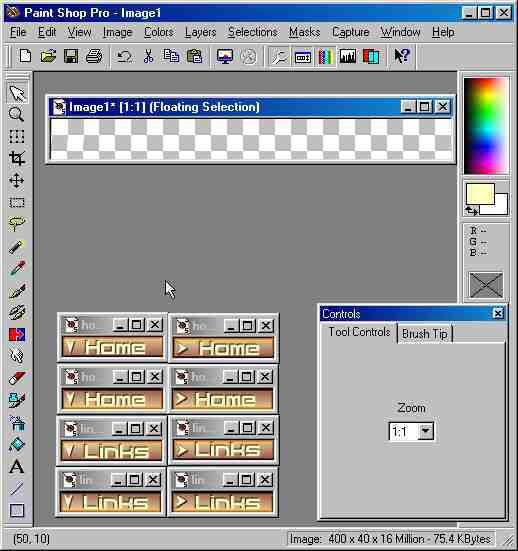Select the Dropper tool

pyautogui.click(x=17, y=268)
